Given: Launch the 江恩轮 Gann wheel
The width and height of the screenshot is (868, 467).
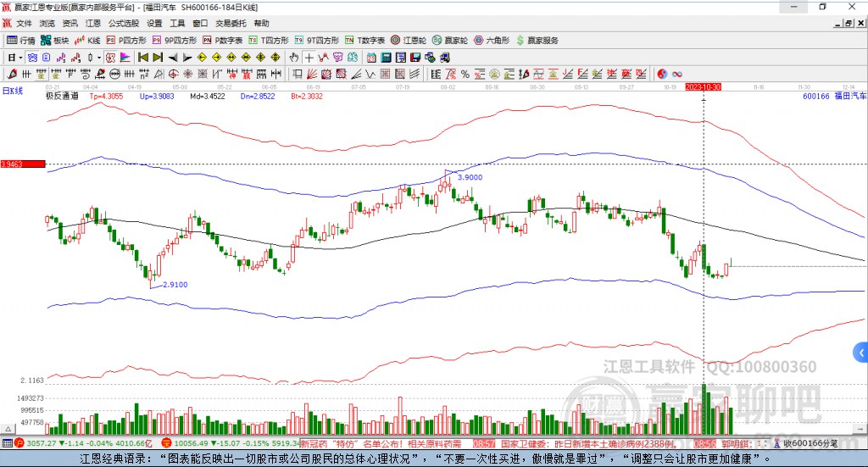Looking at the screenshot, I should pos(409,41).
